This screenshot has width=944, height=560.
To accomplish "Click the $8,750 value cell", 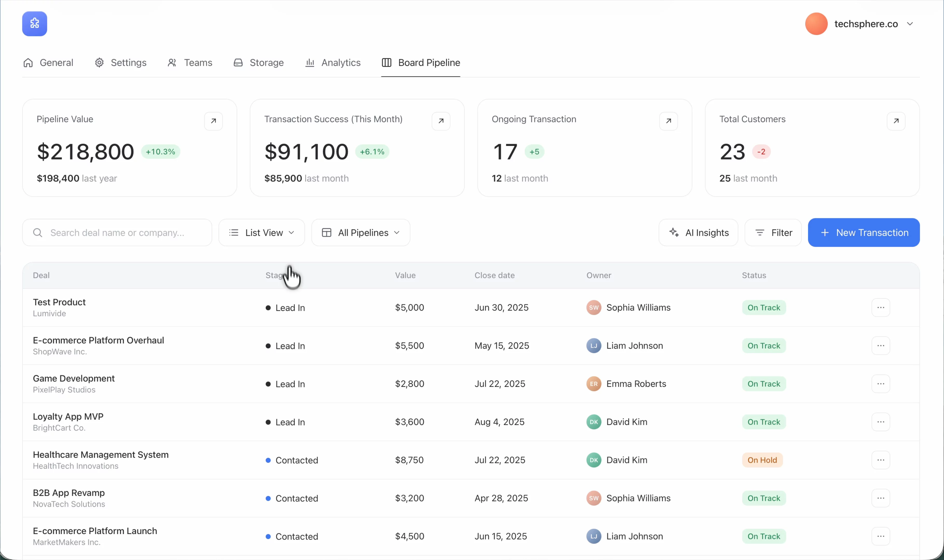I will (409, 460).
